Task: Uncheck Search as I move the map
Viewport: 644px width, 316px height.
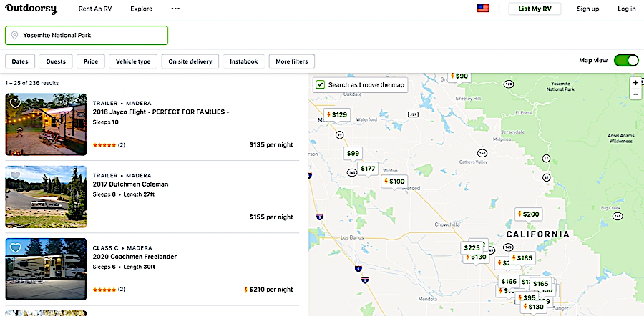Action: (321, 84)
